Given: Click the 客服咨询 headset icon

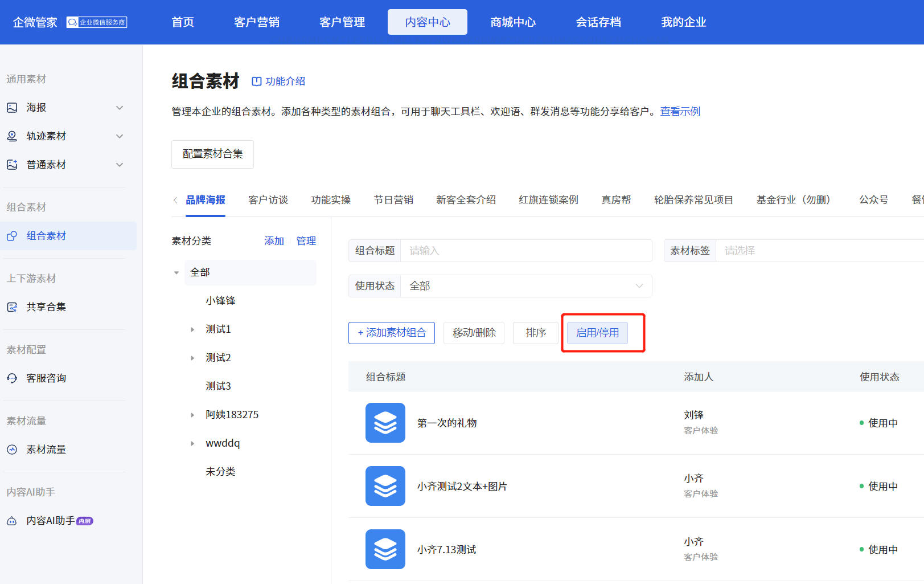Looking at the screenshot, I should (x=12, y=378).
